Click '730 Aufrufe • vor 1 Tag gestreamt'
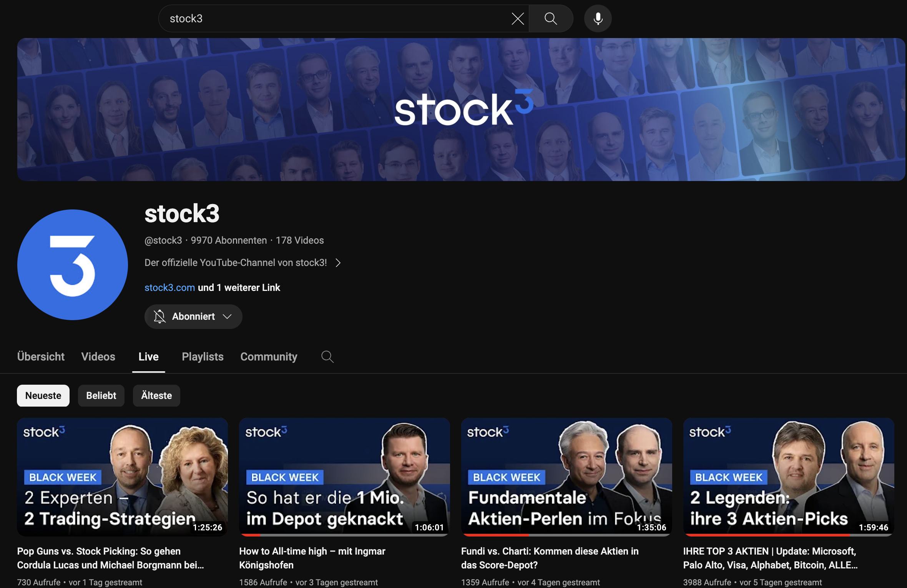Screen dimensions: 907x588 coord(80,582)
